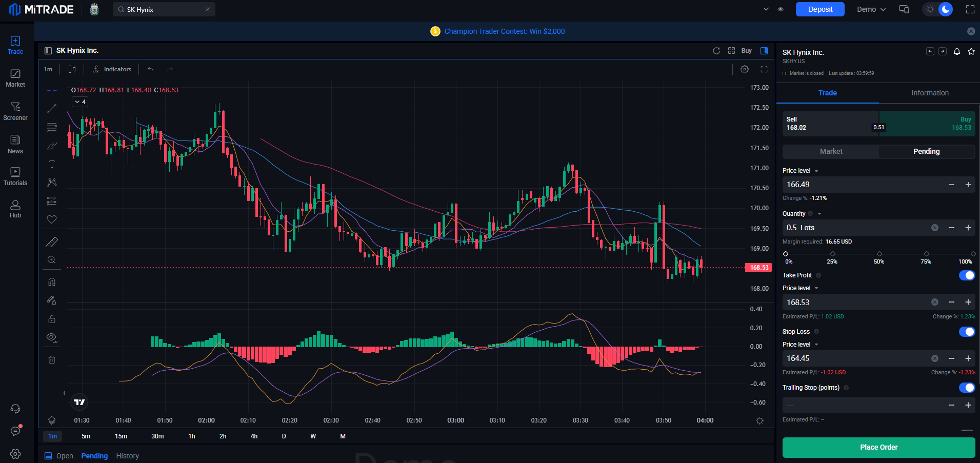Image resolution: width=980 pixels, height=463 pixels.
Task: Toggle the Take Profit switch
Action: [967, 275]
